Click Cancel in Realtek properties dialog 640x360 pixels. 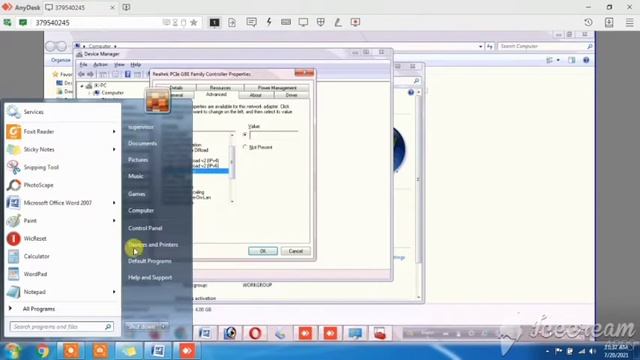(296, 251)
